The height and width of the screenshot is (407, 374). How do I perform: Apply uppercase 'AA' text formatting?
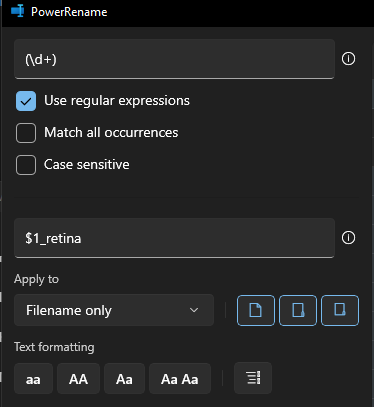point(78,379)
